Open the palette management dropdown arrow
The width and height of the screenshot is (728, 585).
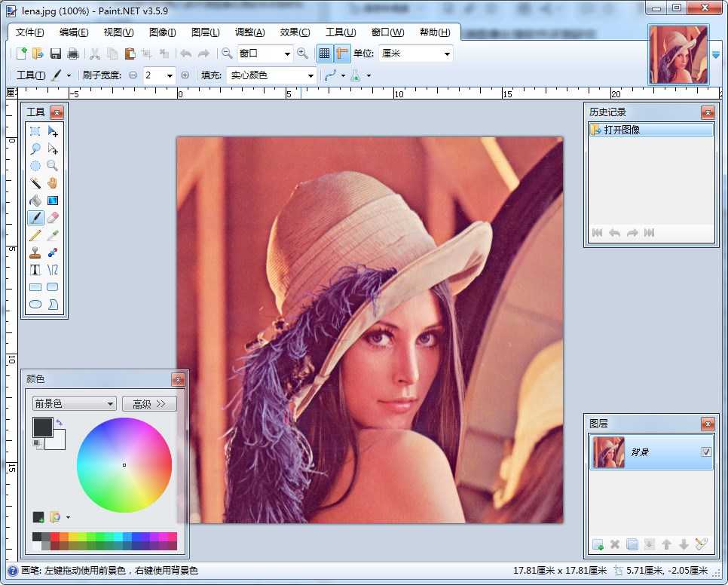point(69,516)
